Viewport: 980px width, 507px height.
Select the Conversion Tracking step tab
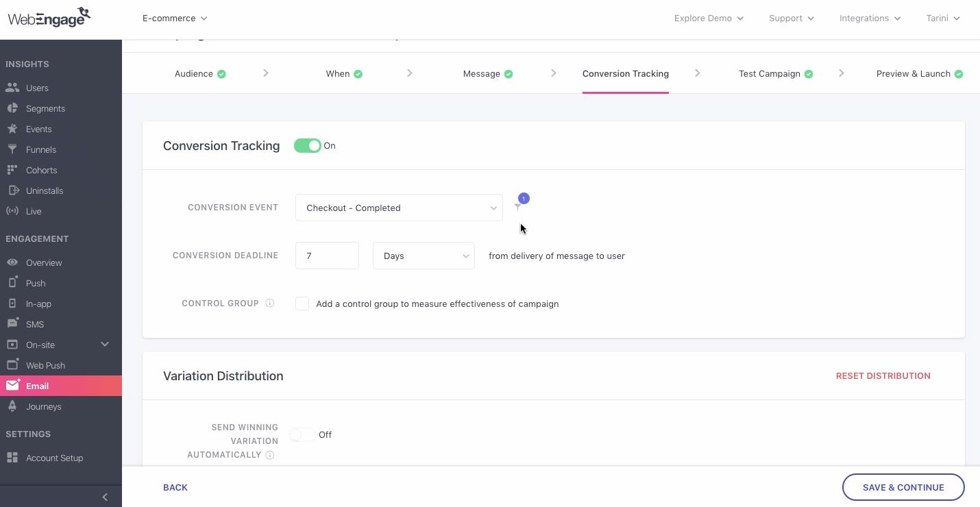[x=626, y=74]
